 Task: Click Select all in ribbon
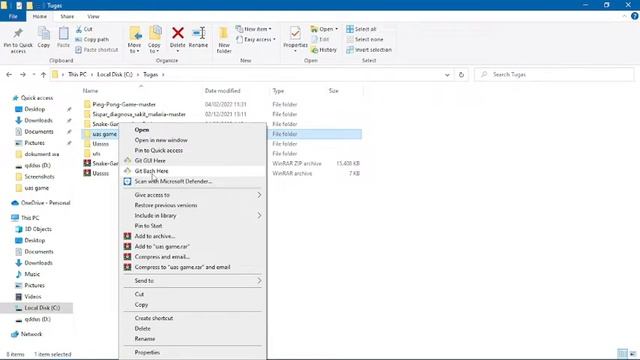(361, 29)
